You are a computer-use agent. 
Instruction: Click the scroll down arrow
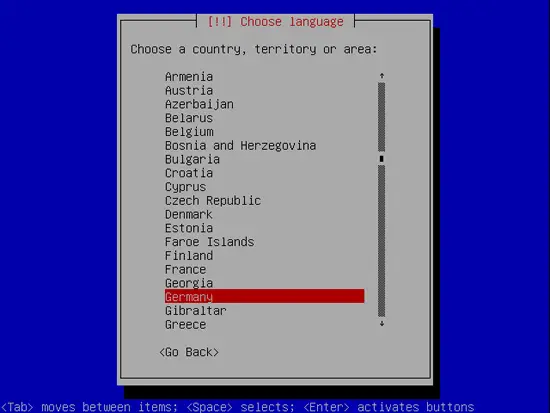coord(382,324)
